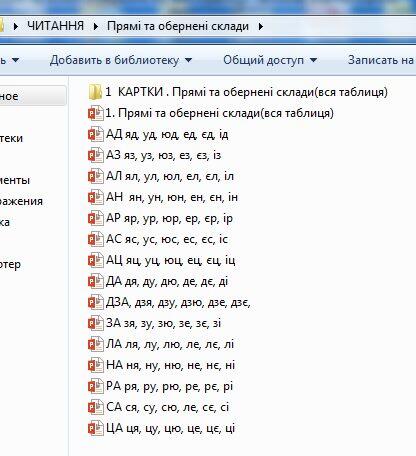Select file 'АЗ яз, уз, юз, ез, єз, із'
The image size is (416, 456).
(163, 155)
